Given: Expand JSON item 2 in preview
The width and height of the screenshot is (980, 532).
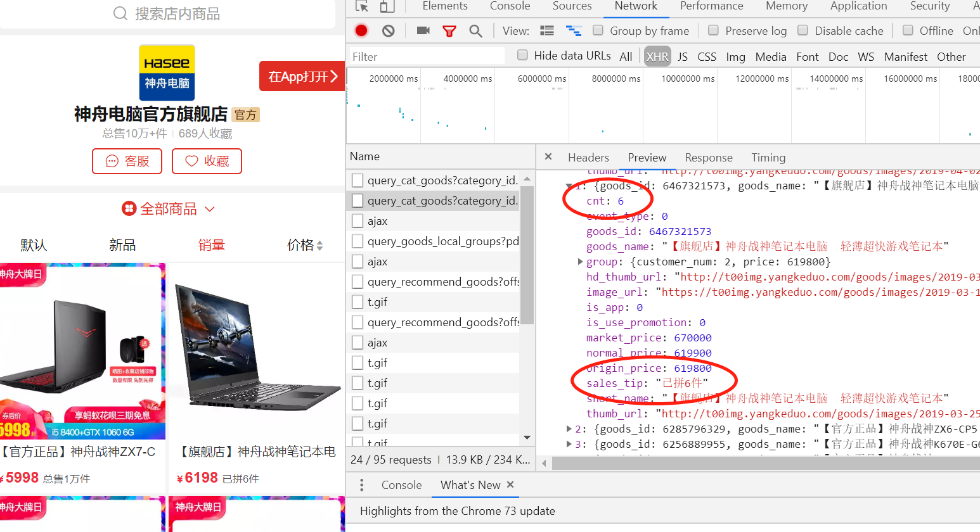Looking at the screenshot, I should (x=569, y=429).
